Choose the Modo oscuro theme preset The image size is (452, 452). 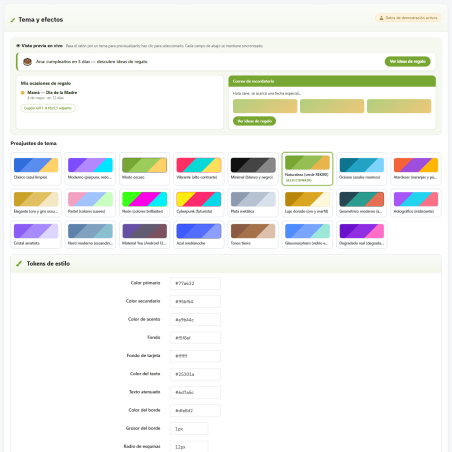(x=144, y=169)
